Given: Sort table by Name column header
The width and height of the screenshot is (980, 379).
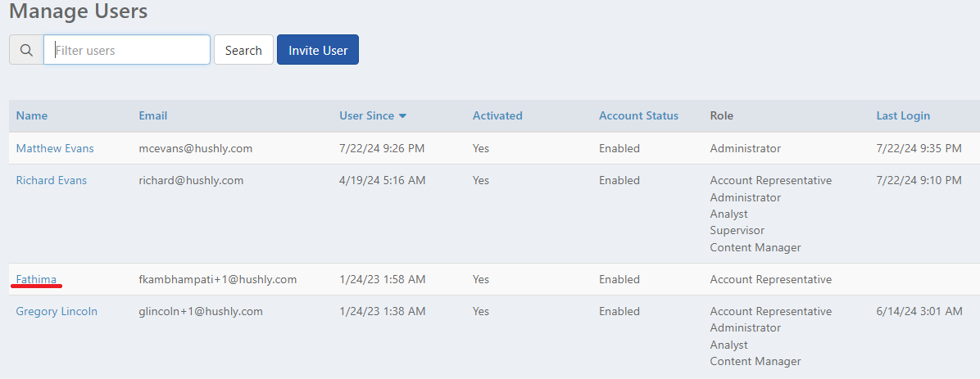Looking at the screenshot, I should pyautogui.click(x=32, y=115).
